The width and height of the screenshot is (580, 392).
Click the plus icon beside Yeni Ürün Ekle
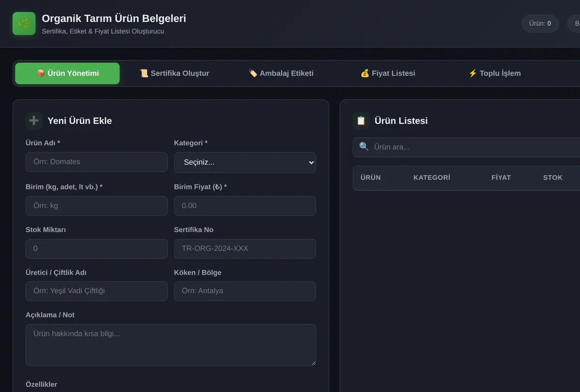pyautogui.click(x=34, y=120)
